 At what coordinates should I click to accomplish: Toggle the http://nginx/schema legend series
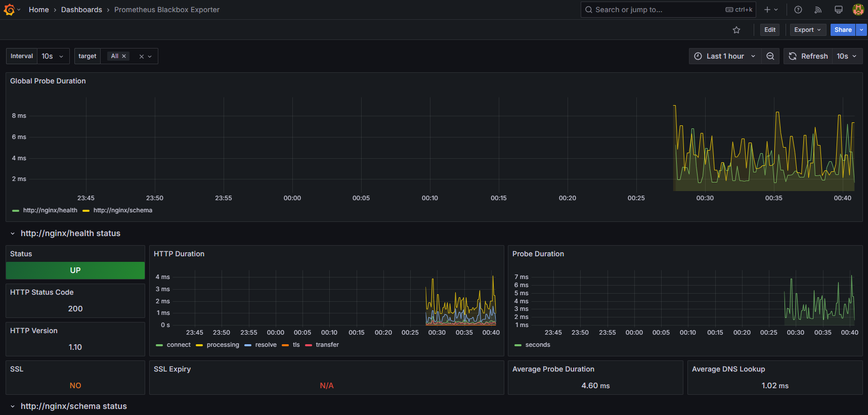(x=123, y=210)
